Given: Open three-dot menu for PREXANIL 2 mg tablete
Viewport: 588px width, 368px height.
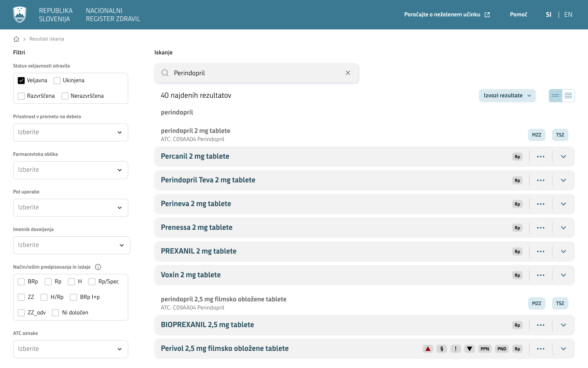Looking at the screenshot, I should click(541, 251).
